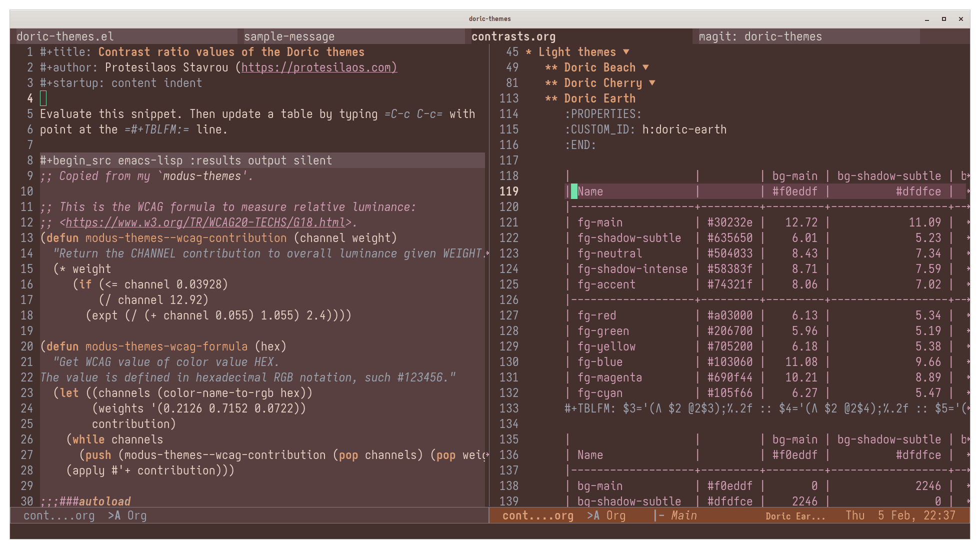Click the Org major mode in right mode line
This screenshot has height=549, width=980.
click(616, 515)
